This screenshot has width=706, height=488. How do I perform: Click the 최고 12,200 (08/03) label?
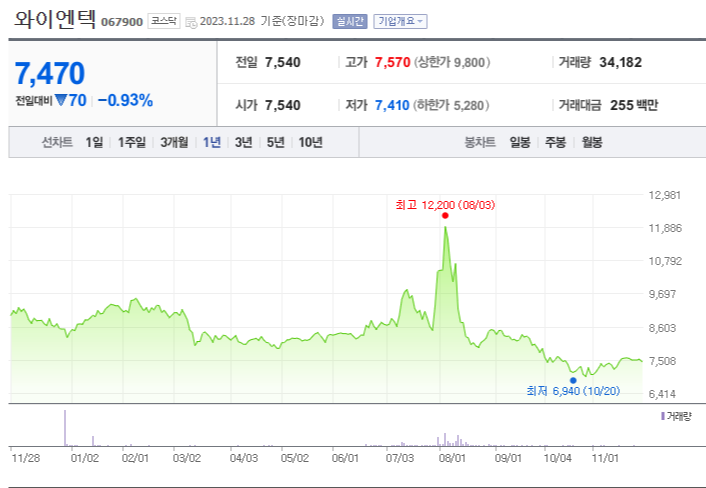tap(445, 205)
